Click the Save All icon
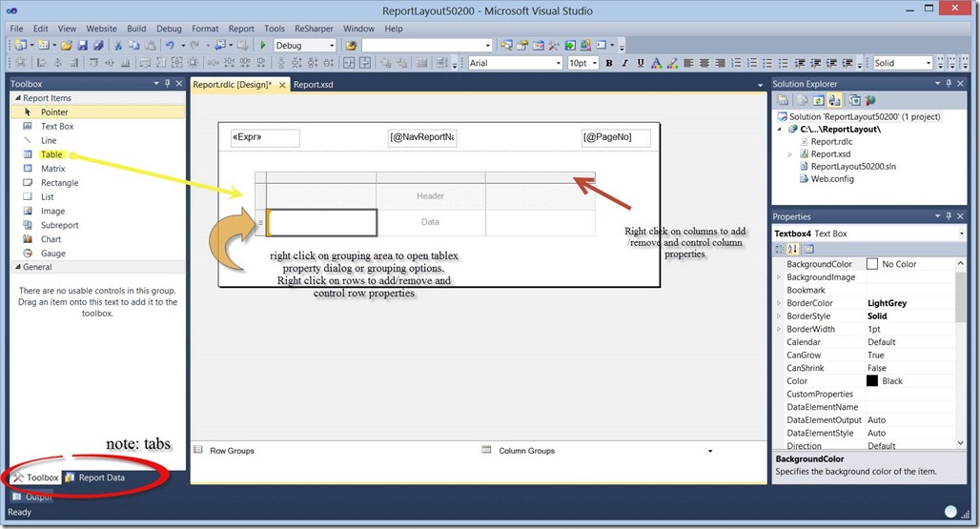The image size is (980, 529). coord(98,45)
